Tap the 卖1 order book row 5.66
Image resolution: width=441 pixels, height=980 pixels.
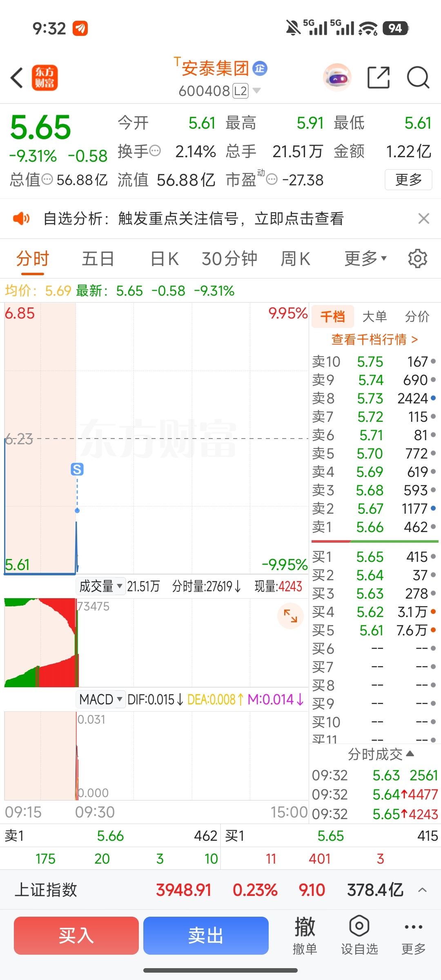click(x=374, y=527)
